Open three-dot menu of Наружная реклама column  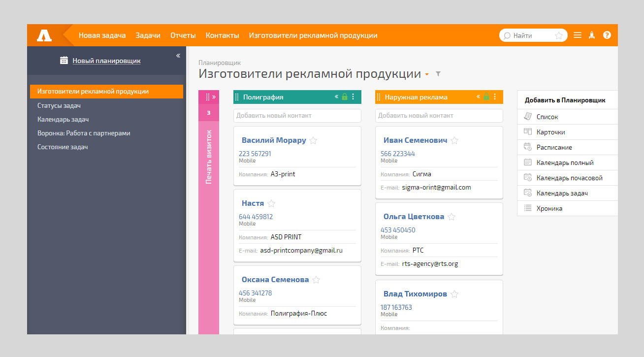point(495,97)
